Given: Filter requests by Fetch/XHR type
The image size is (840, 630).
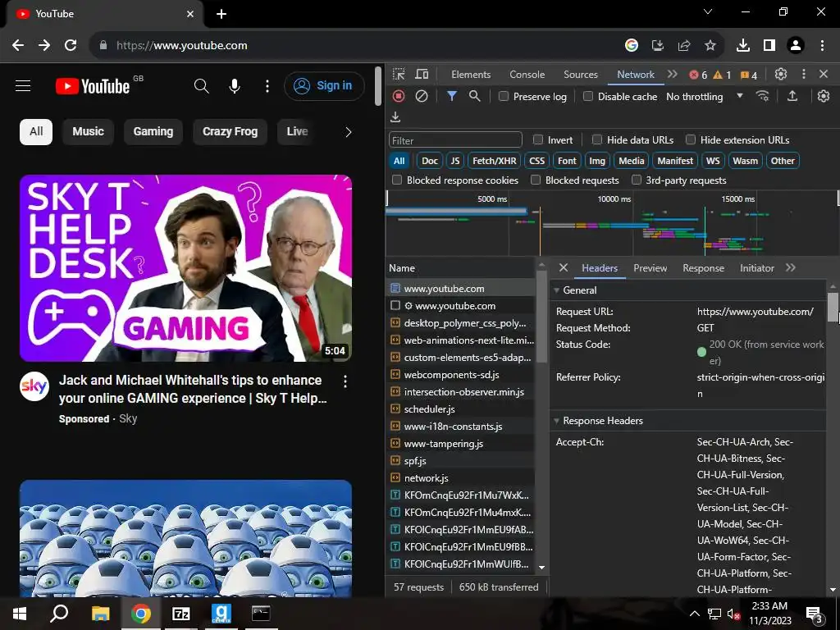Looking at the screenshot, I should pos(494,161).
